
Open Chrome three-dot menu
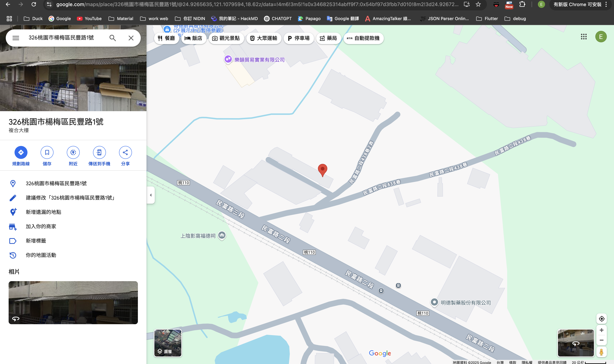(606, 4)
